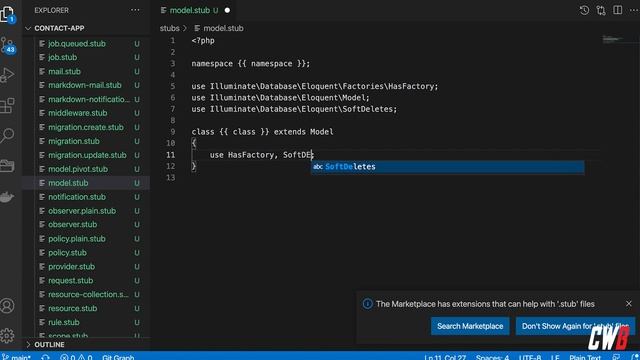Open Source Control view with 43 changes
The width and height of the screenshot is (640, 360).
pos(7,45)
